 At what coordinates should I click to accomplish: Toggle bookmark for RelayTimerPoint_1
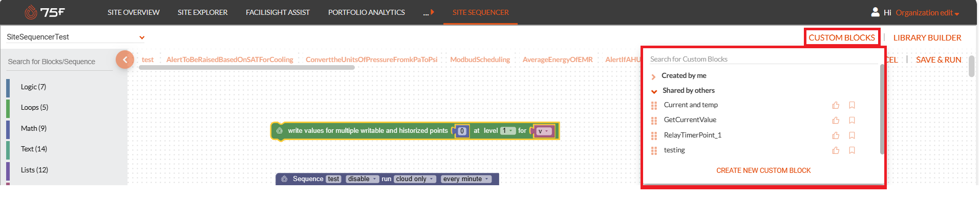(x=852, y=135)
